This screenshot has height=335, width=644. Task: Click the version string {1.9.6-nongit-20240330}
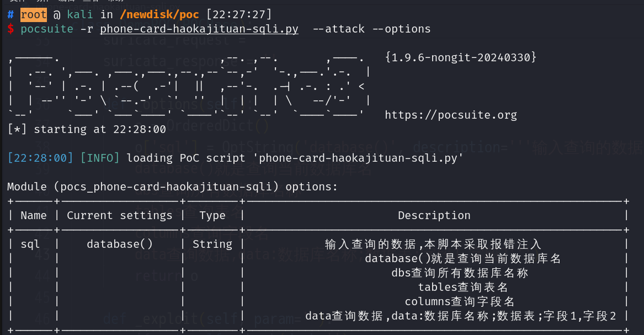460,57
